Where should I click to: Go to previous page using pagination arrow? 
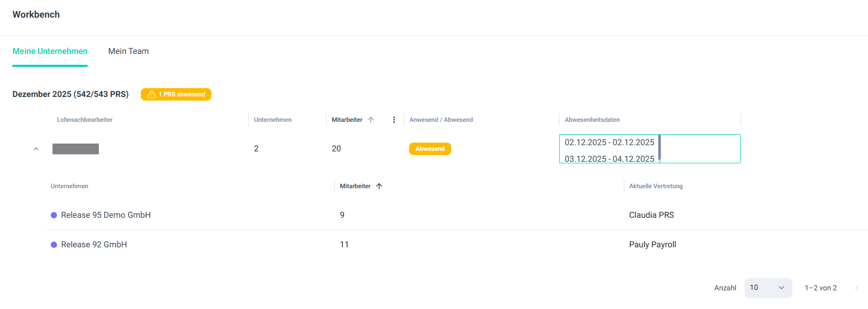[857, 288]
